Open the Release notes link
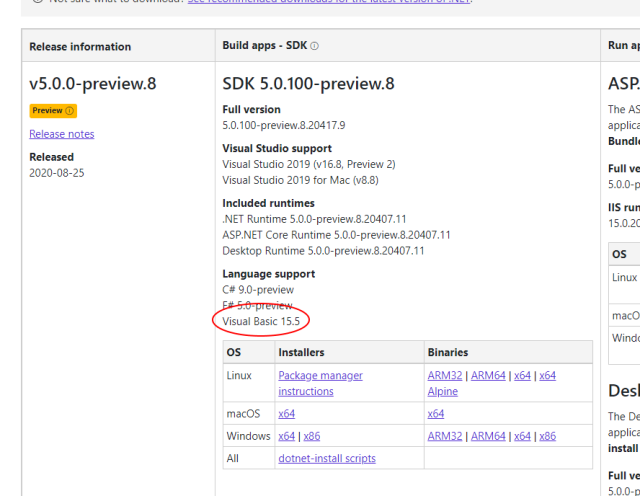640x496 pixels. (x=62, y=134)
